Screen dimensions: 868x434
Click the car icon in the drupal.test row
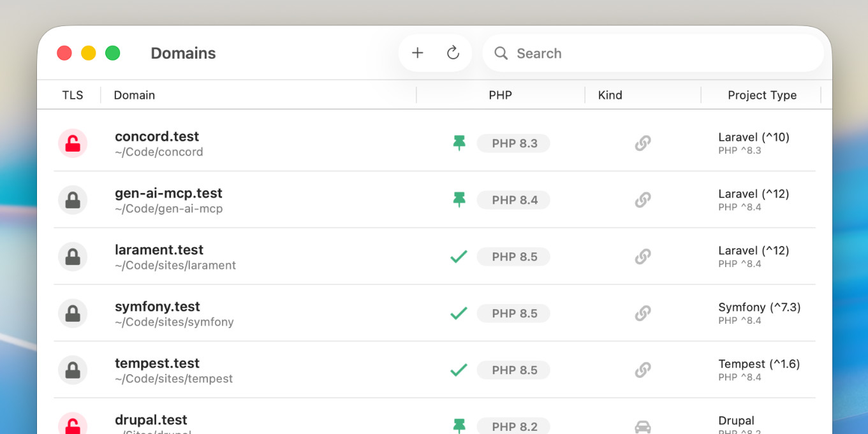[643, 426]
